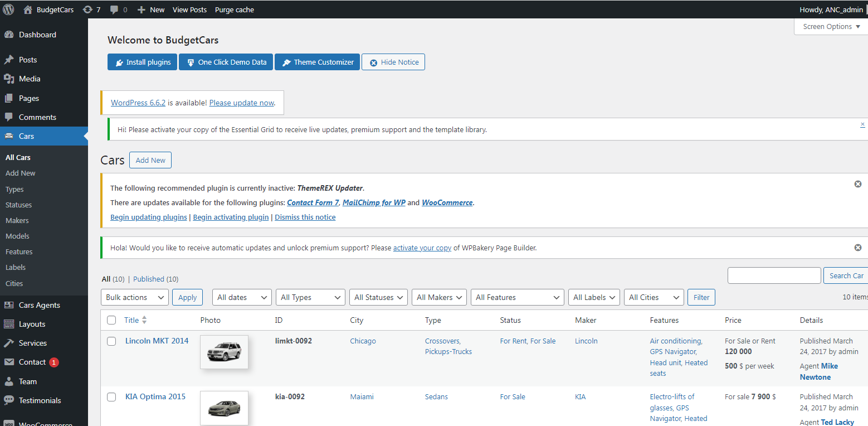This screenshot has height=426, width=868.
Task: Open the All Types dropdown
Action: coord(310,297)
